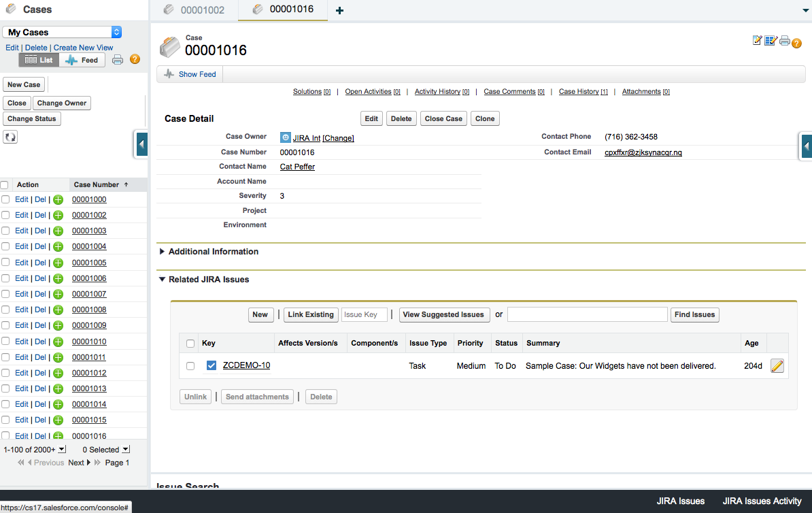Check the checkbox for case 00001000
The height and width of the screenshot is (513, 812).
5,199
